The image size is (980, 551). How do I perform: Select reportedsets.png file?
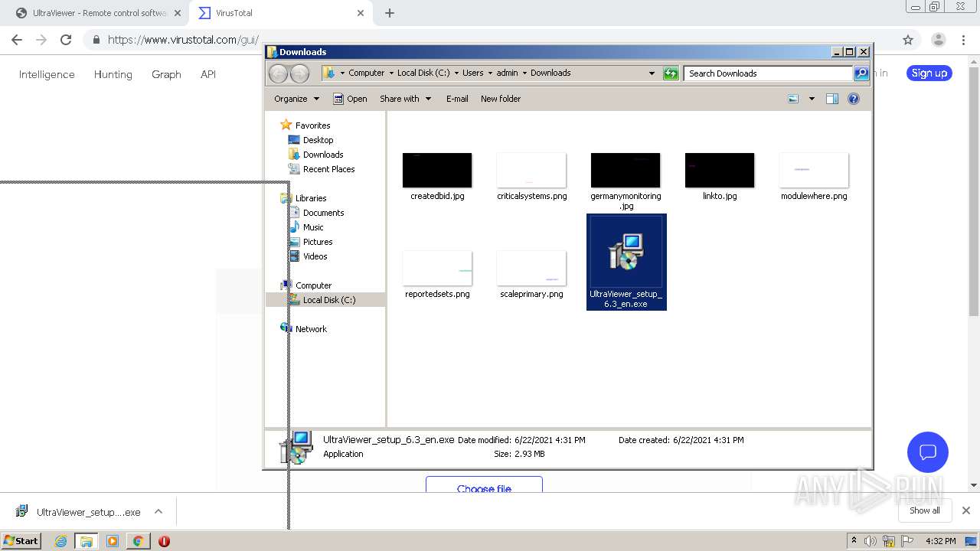(437, 268)
